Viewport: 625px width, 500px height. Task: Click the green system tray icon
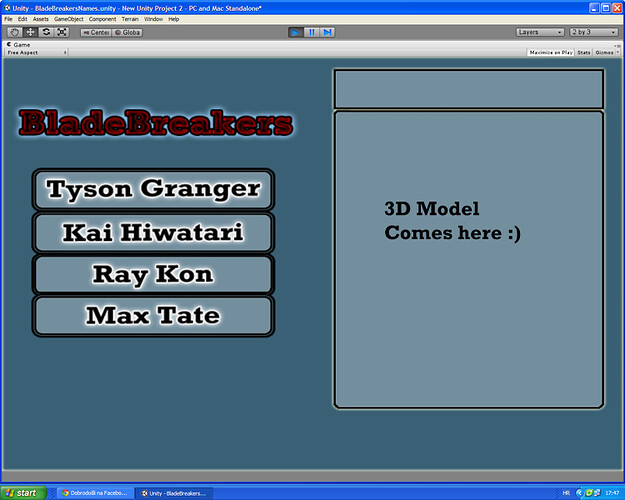pyautogui.click(x=589, y=493)
